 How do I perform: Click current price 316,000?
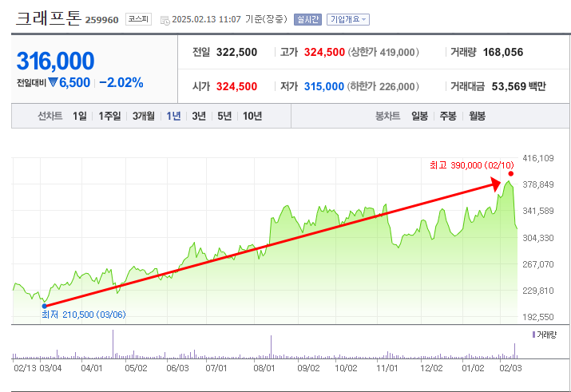click(55, 61)
